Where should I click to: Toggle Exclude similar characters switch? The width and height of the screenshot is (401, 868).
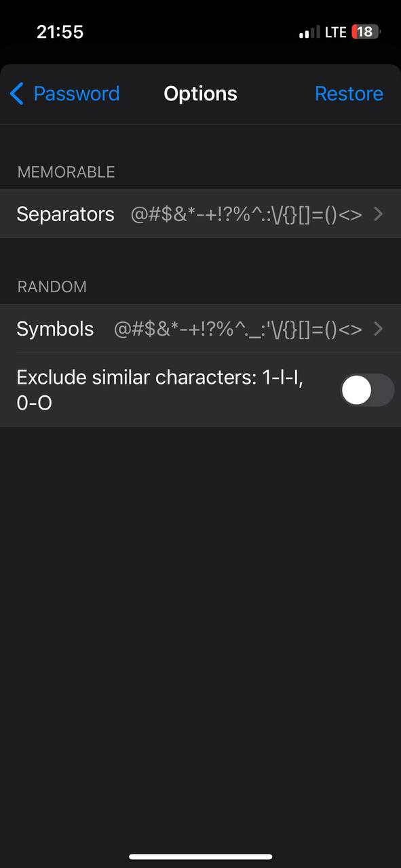pyautogui.click(x=367, y=390)
